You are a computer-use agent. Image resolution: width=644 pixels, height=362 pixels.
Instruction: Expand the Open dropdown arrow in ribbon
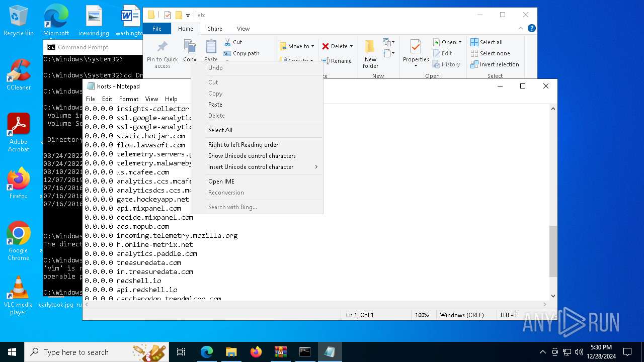460,42
